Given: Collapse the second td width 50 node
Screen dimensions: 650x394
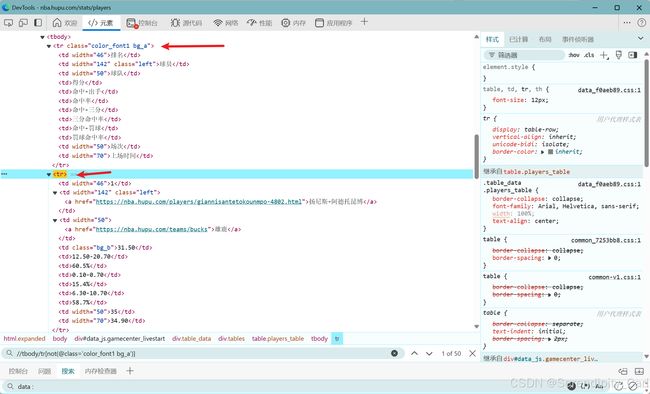Looking at the screenshot, I should click(55, 220).
